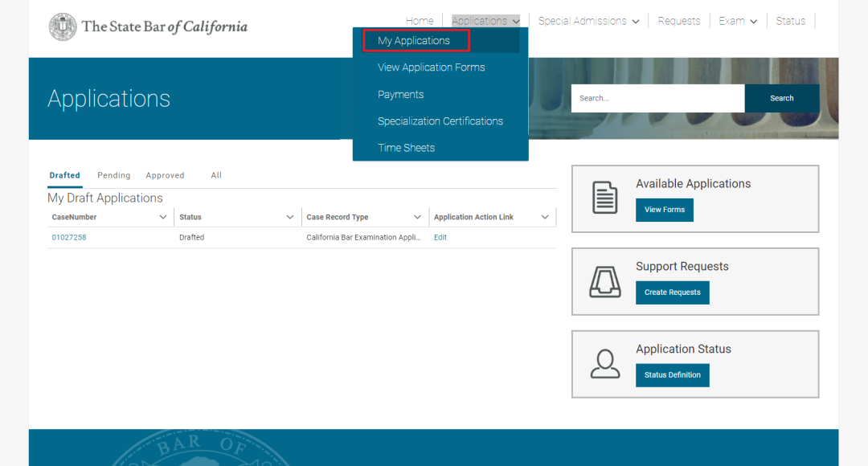Click the CaseNumber column header label
The image size is (868, 466).
(74, 217)
